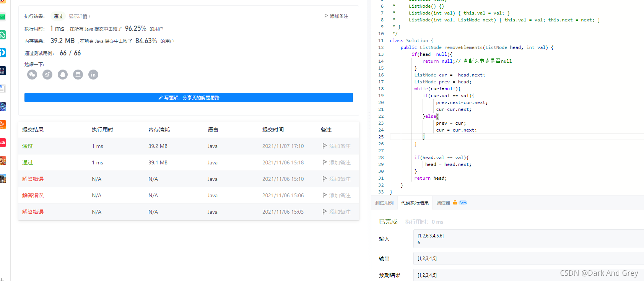Open the 解答错误 submission from 15:10
Viewport: 644px width, 281px height.
(x=33, y=179)
